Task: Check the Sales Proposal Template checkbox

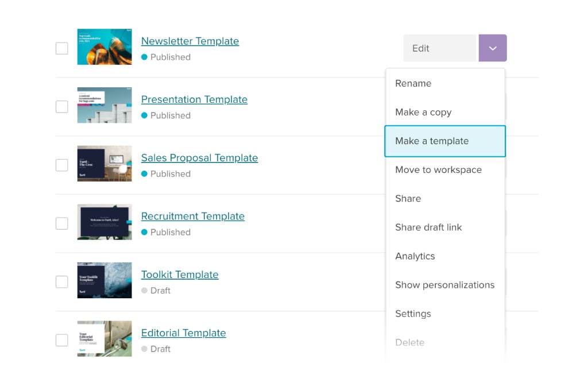Action: point(62,165)
